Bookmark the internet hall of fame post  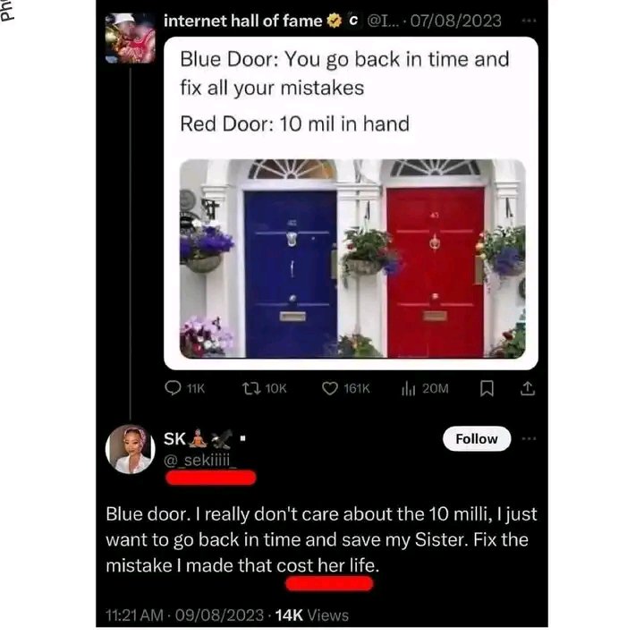click(x=487, y=388)
